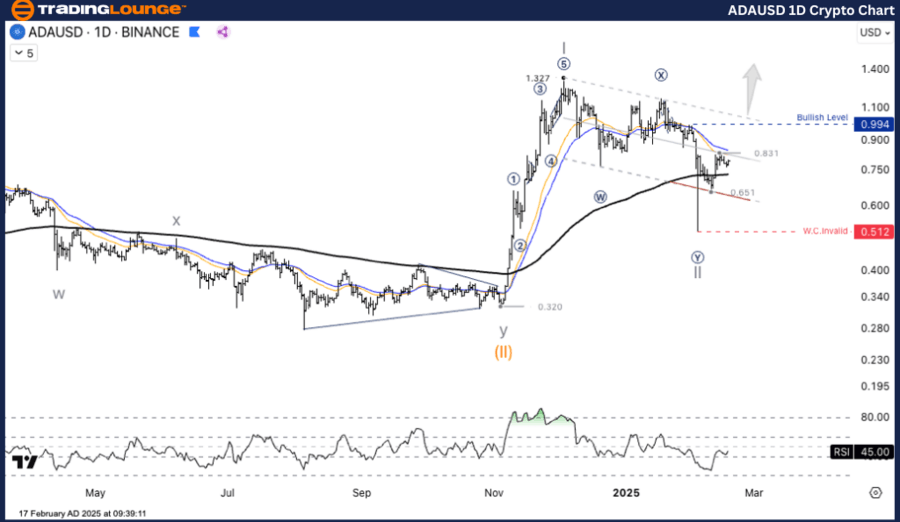Screen dimensions: 900x522
Task: Click the Mar label on time axis
Action: [x=754, y=493]
